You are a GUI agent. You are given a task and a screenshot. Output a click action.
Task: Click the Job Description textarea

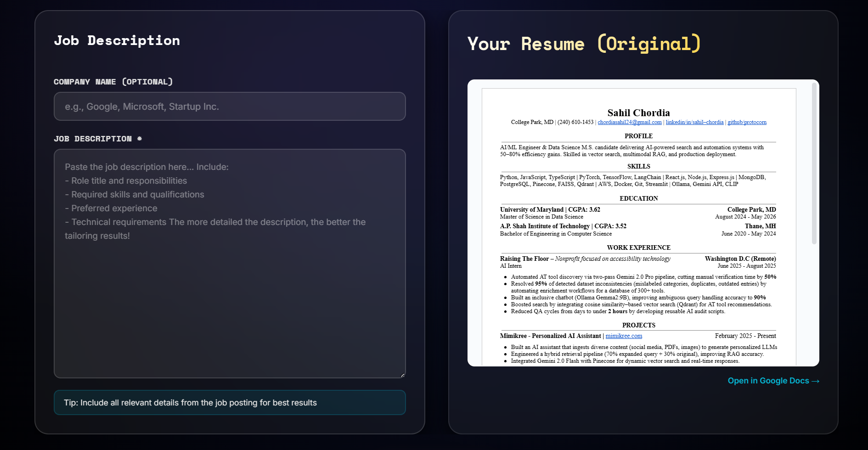click(x=230, y=264)
